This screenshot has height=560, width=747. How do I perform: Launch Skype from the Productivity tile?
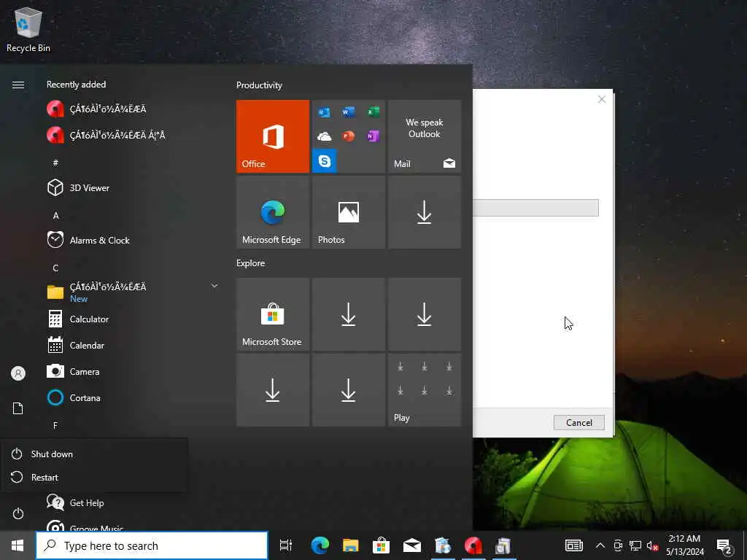(325, 161)
